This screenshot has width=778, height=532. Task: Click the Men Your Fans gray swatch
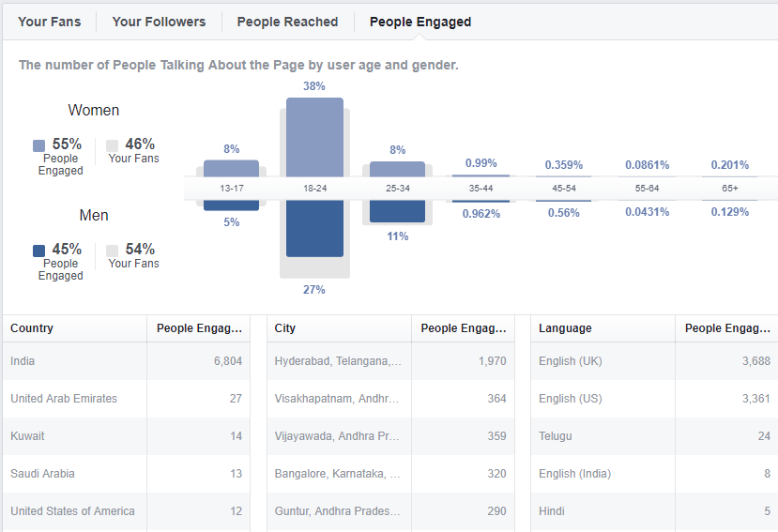point(112,251)
